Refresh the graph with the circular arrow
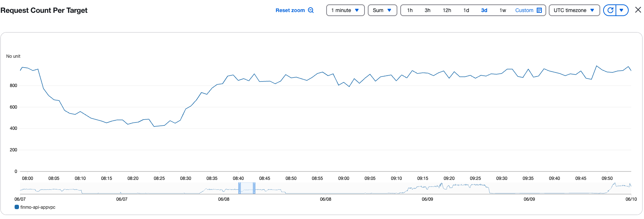Image resolution: width=644 pixels, height=219 pixels. [610, 10]
